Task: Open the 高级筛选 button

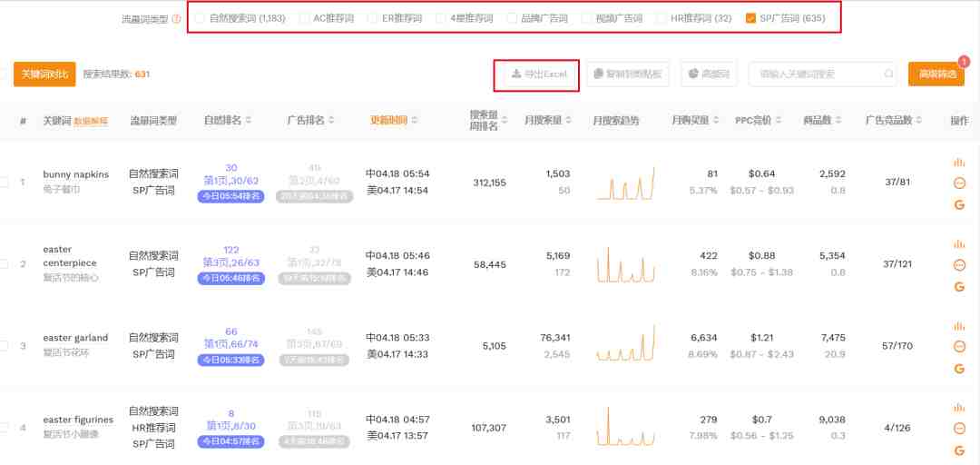Action: click(936, 74)
